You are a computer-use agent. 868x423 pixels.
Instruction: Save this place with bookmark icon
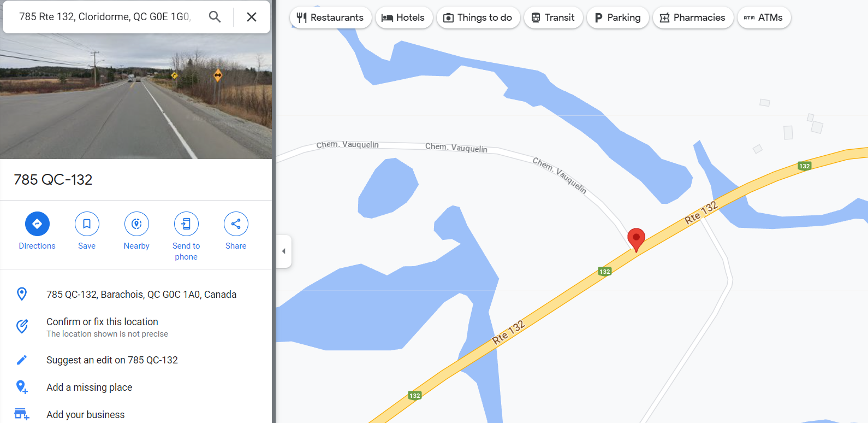pos(87,224)
